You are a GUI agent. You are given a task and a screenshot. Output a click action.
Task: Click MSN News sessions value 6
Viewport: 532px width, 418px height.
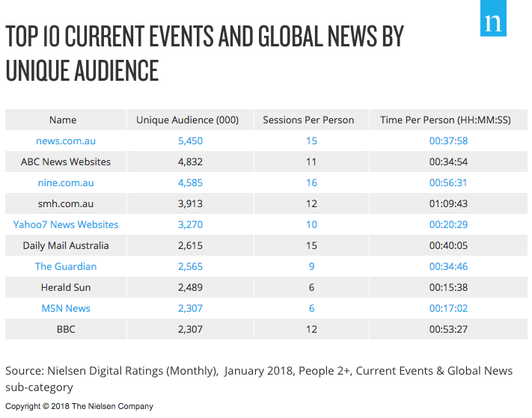click(311, 309)
